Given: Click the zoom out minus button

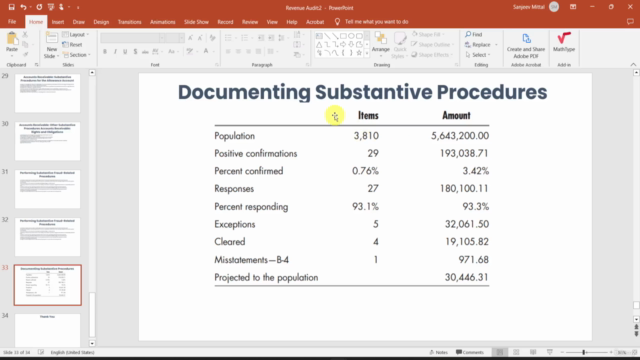Looking at the screenshot, I should point(562,352).
